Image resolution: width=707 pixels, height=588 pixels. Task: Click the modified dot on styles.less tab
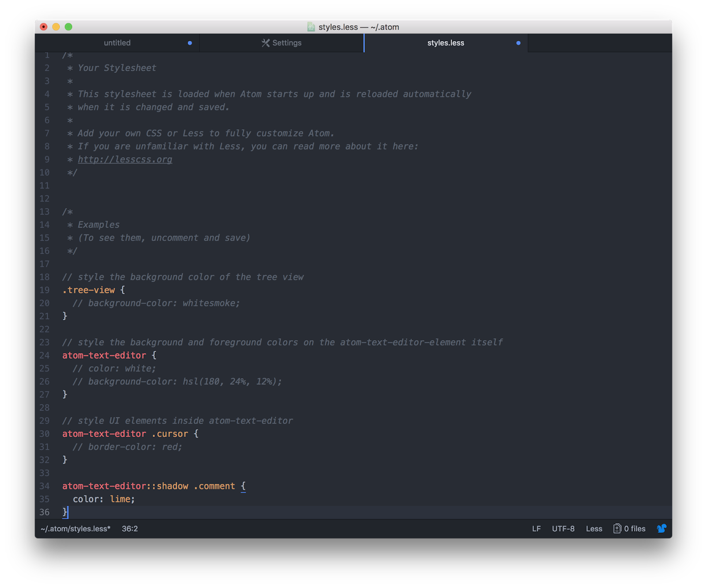point(518,43)
